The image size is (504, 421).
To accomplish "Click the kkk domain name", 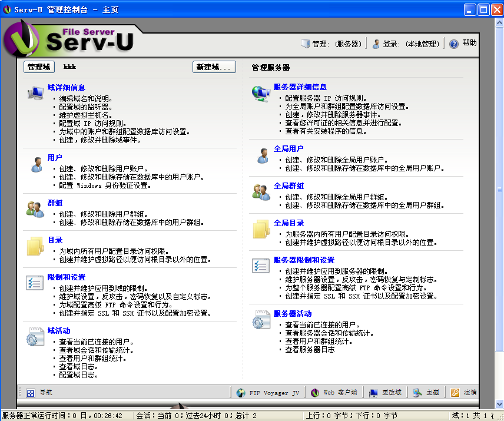I will tap(69, 67).
